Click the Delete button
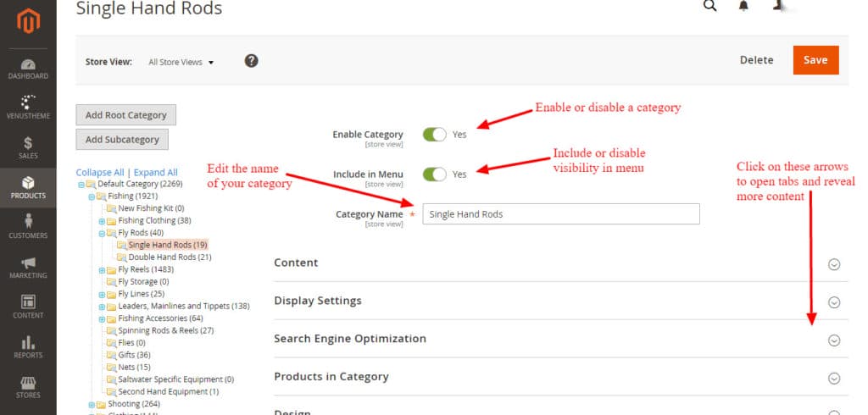This screenshot has height=415, width=868. (x=756, y=60)
